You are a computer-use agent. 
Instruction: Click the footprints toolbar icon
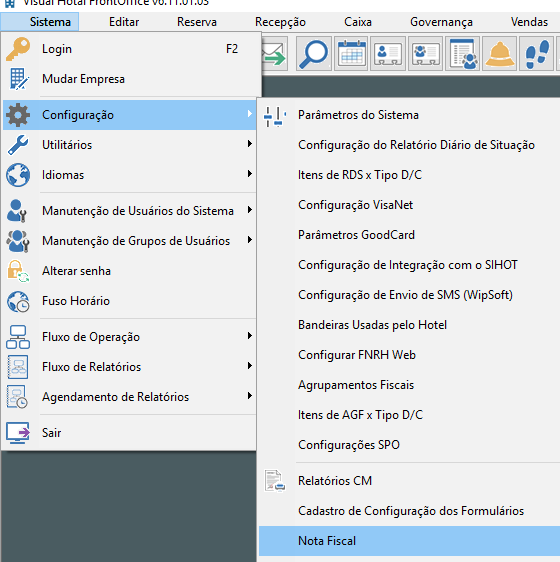pyautogui.click(x=537, y=53)
